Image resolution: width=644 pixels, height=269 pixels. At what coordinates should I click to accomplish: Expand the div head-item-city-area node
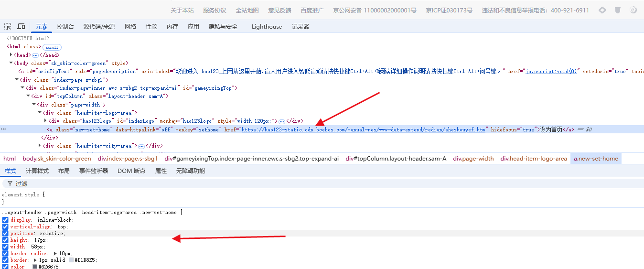tap(39, 146)
